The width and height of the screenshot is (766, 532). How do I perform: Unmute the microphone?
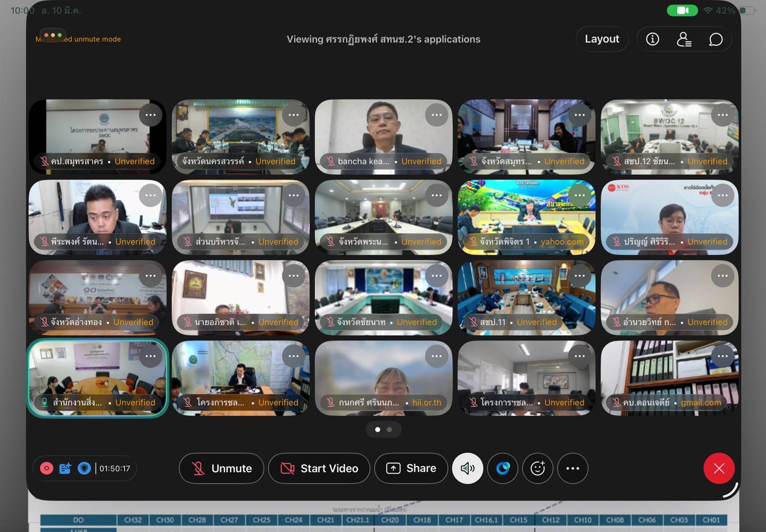[221, 468]
